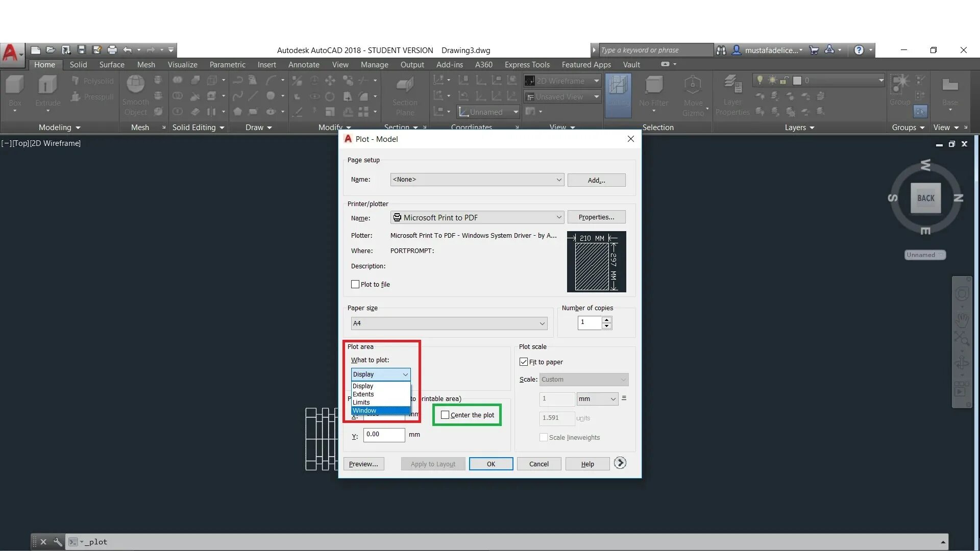Click the Plot printer icon in quick access toolbar
This screenshot has height=551, width=980.
(112, 50)
